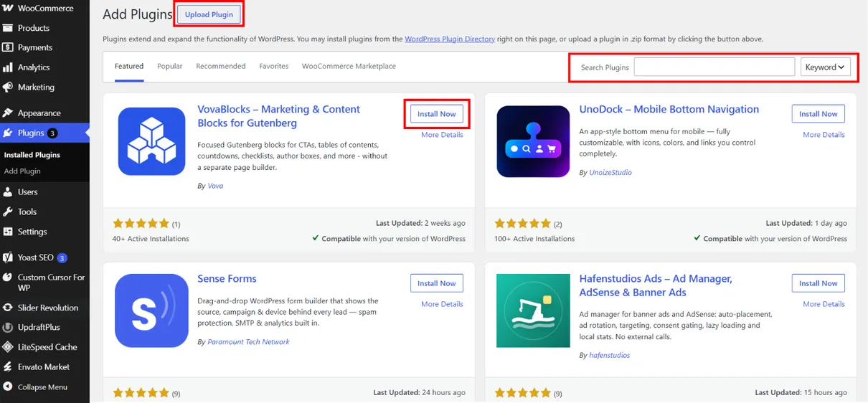Switch to the Favorites tab
868x403 pixels.
(x=274, y=66)
